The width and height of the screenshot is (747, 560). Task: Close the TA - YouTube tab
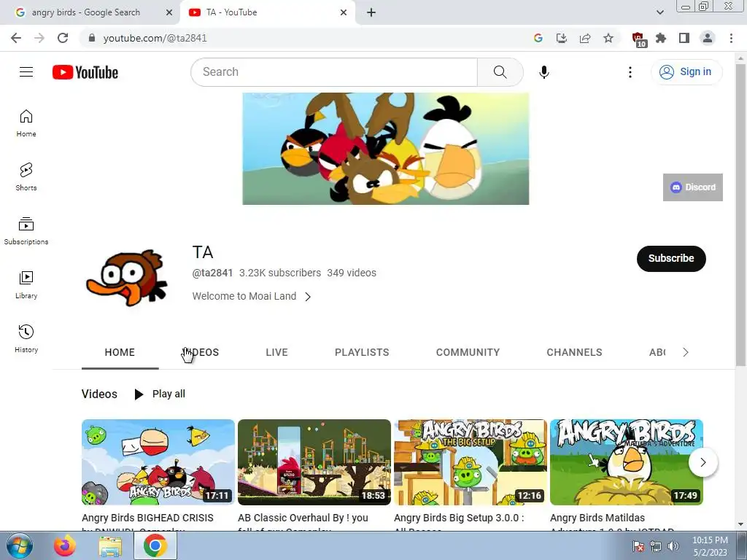pos(344,12)
